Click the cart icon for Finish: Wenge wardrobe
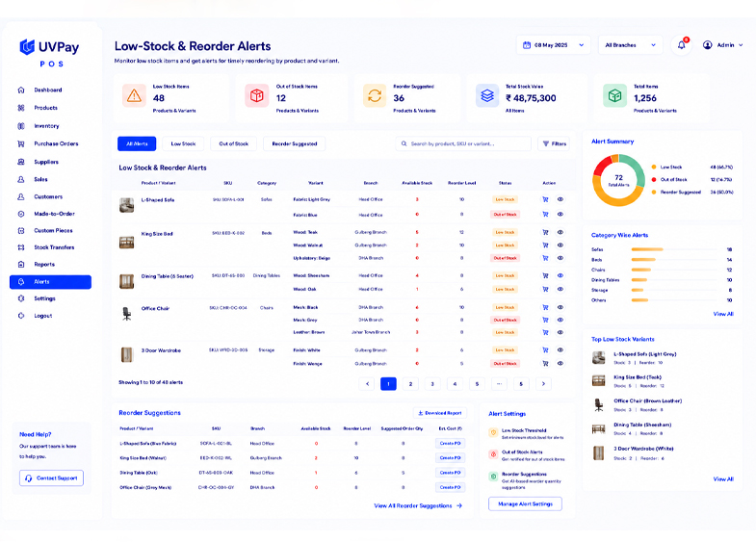This screenshot has width=756, height=542. pyautogui.click(x=545, y=364)
